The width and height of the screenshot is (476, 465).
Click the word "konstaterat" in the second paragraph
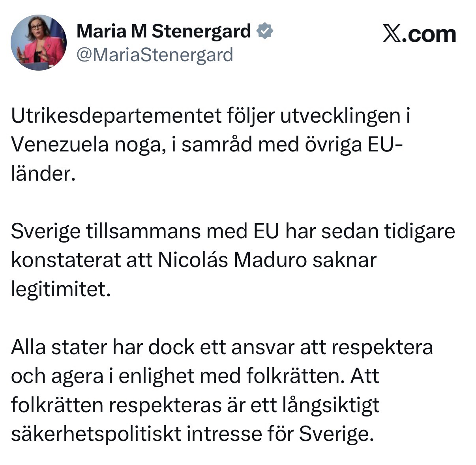[66, 260]
